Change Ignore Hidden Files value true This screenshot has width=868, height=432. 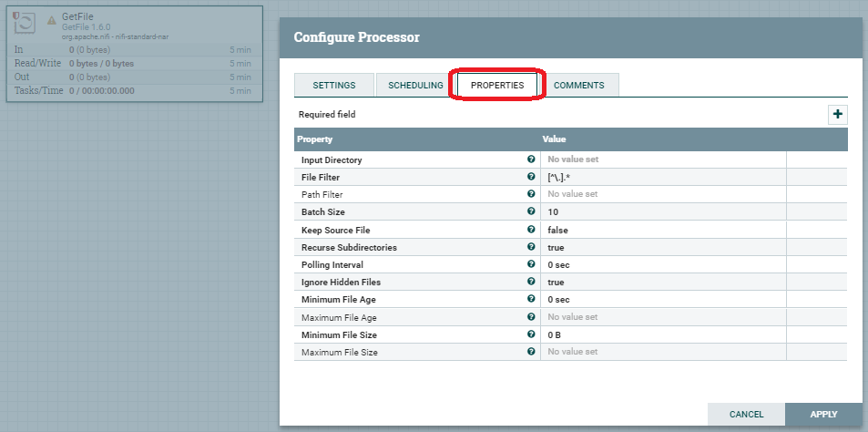pos(663,282)
